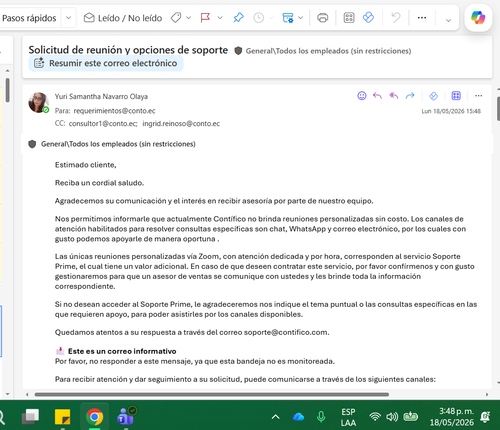Click the rules/move calendar gear icon

click(288, 18)
